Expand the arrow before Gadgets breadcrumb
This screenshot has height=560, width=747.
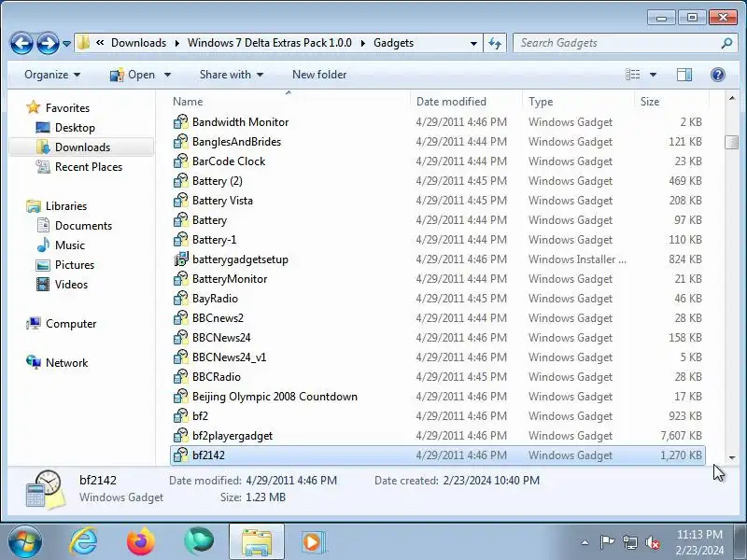pos(362,43)
